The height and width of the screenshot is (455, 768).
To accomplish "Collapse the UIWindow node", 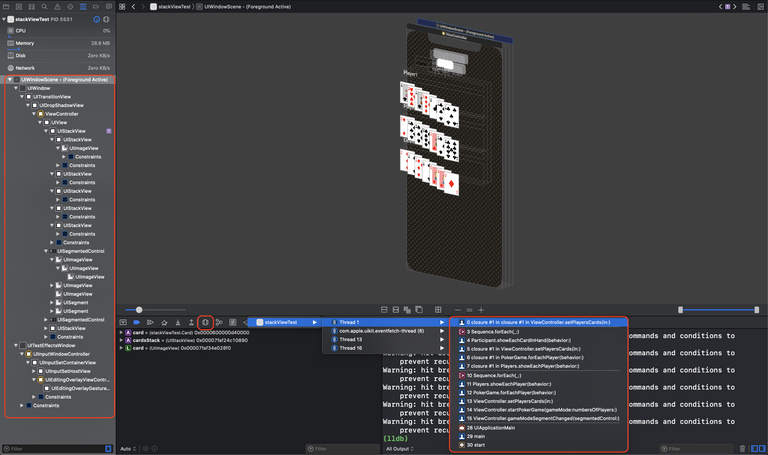I will [x=16, y=88].
